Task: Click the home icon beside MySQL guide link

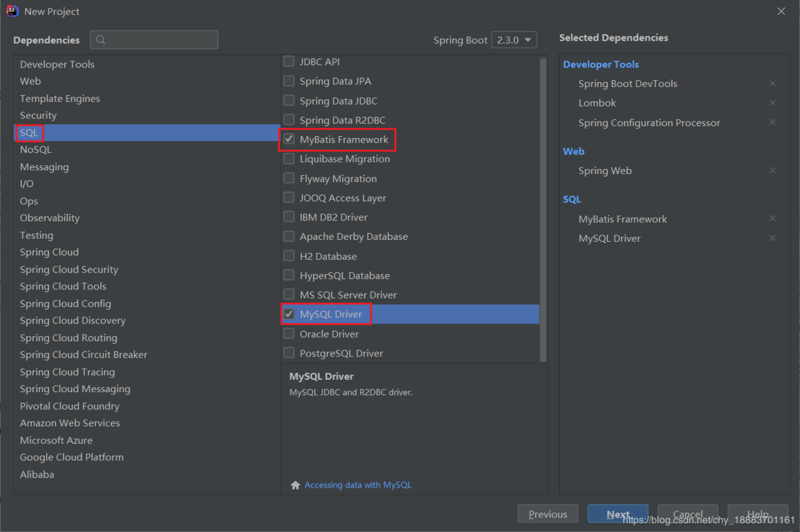Action: coord(295,485)
